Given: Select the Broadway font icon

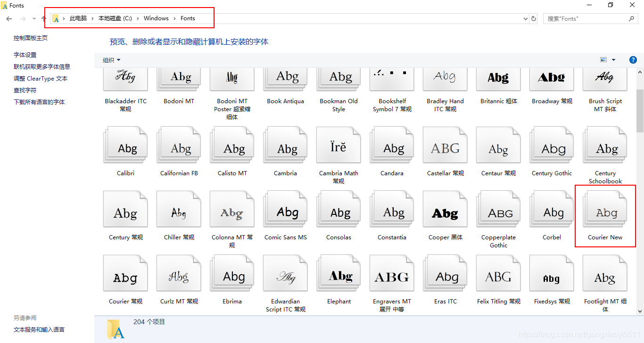Looking at the screenshot, I should [x=552, y=79].
